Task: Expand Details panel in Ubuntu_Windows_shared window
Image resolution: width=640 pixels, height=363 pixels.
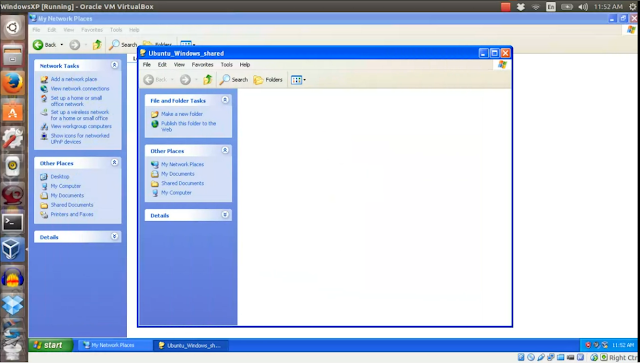Action: point(225,215)
